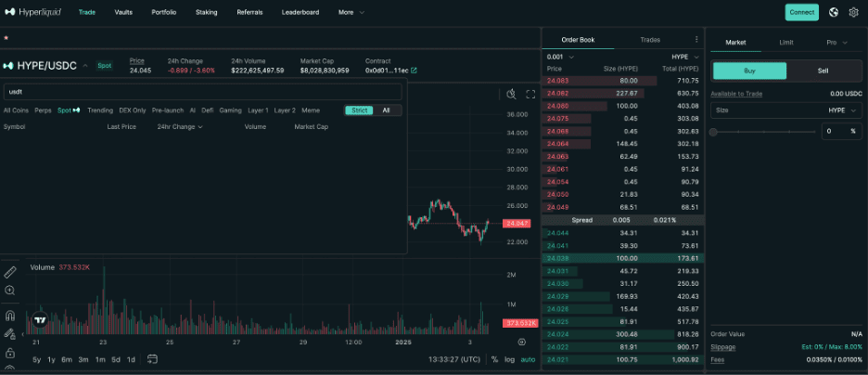This screenshot has height=375, width=868.
Task: Open the Vaults page
Action: (x=123, y=12)
